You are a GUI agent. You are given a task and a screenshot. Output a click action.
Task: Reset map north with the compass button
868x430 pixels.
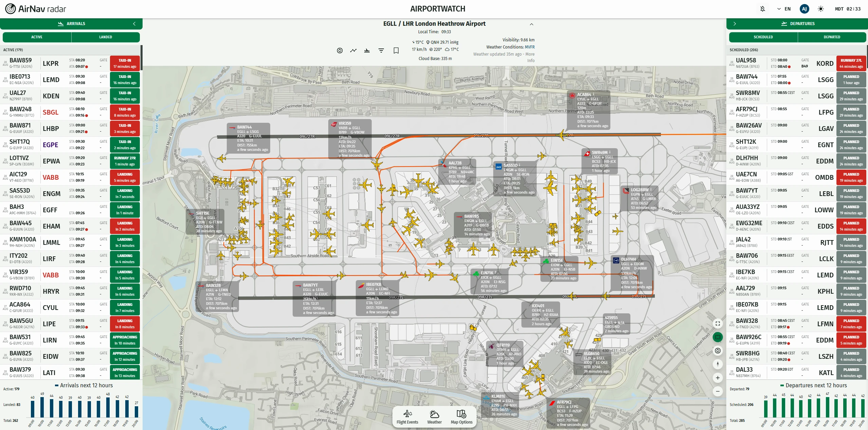[718, 364]
